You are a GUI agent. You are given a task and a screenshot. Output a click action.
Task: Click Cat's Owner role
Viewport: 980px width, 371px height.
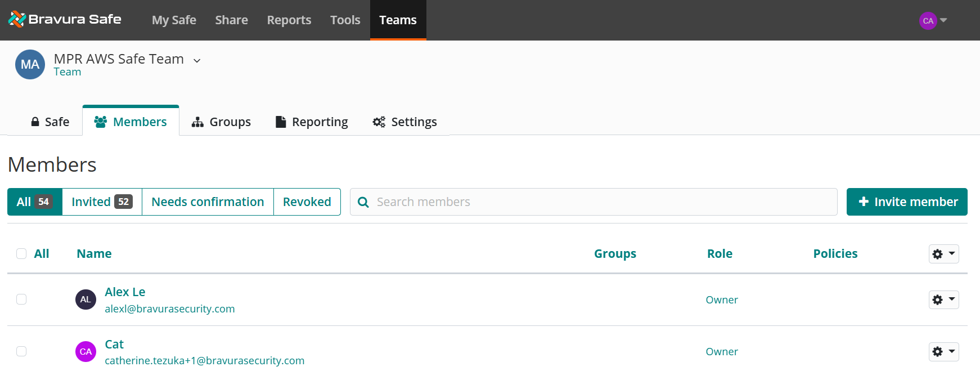click(x=722, y=352)
